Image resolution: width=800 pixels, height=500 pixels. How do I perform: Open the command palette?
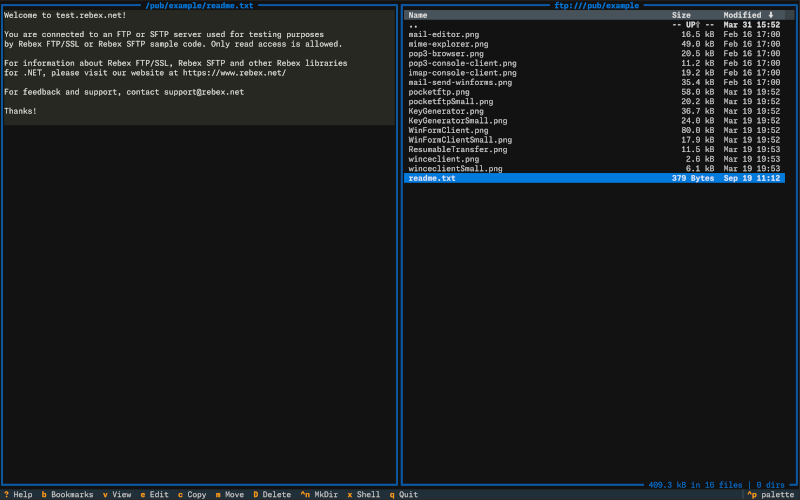(770, 494)
